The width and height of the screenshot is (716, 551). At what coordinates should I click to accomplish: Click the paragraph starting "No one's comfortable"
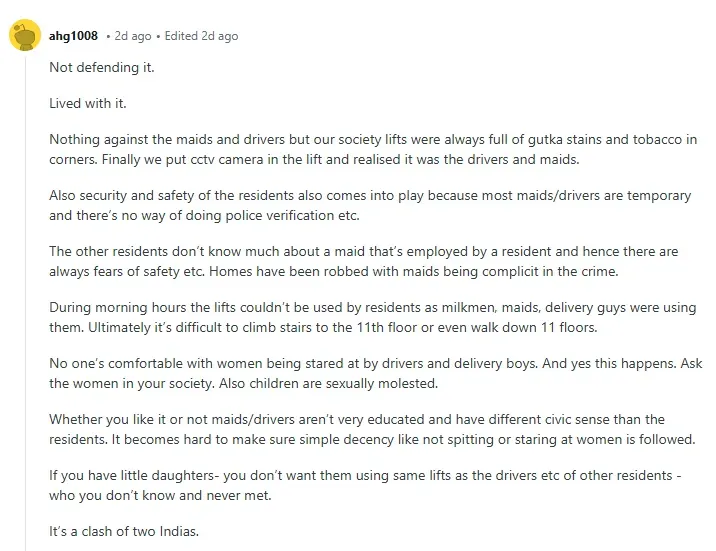(x=376, y=373)
